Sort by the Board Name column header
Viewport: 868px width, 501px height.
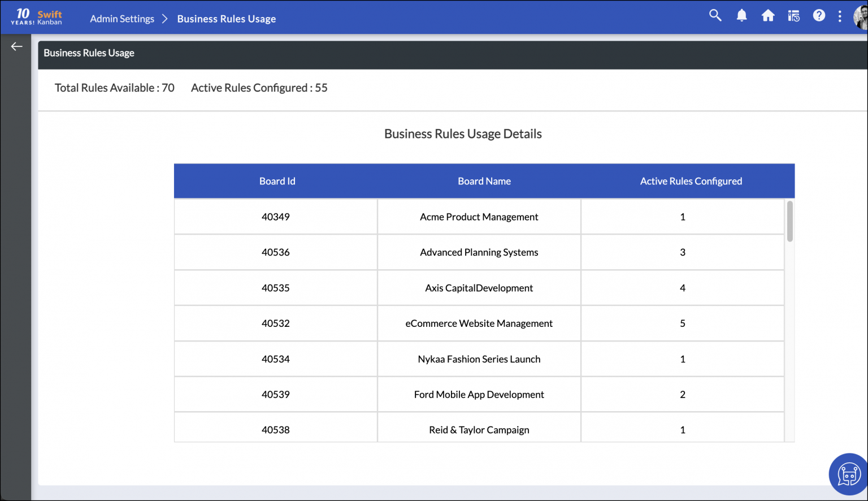click(x=484, y=181)
